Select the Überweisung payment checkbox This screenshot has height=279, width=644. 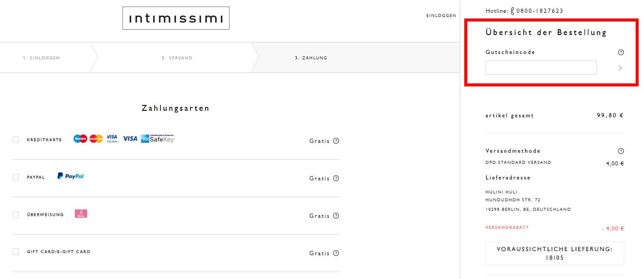pyautogui.click(x=16, y=214)
